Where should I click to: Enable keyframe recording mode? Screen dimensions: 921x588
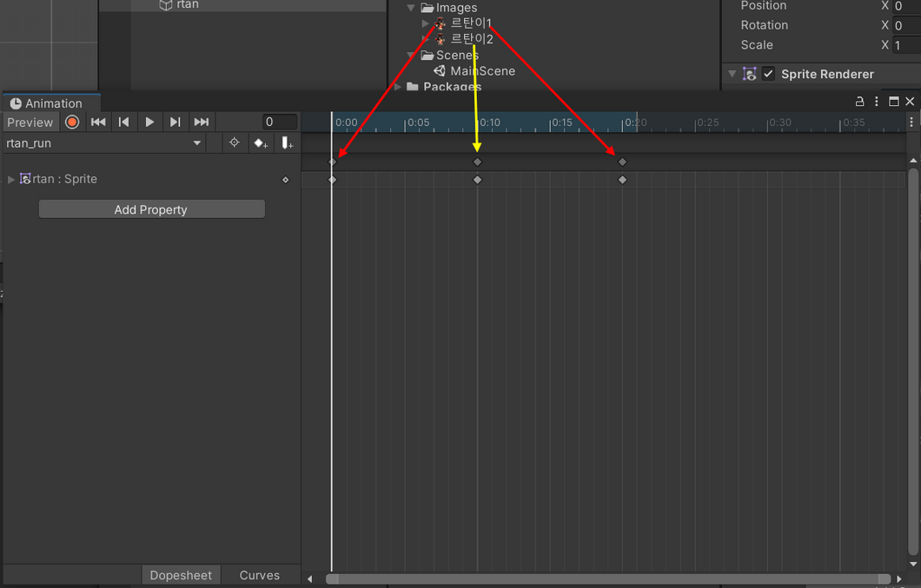pos(72,122)
